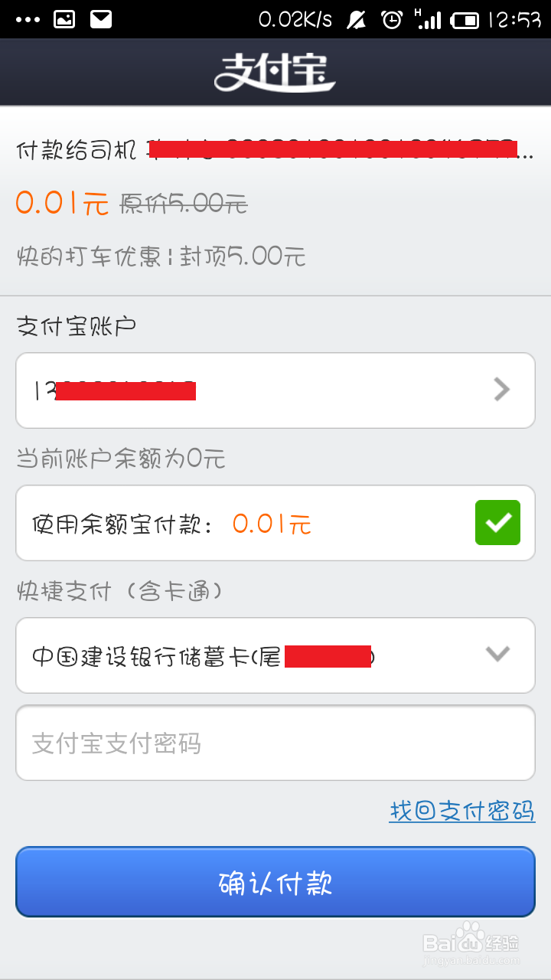Open the 找回支付密码 recover password link
The width and height of the screenshot is (551, 980).
pos(461,811)
